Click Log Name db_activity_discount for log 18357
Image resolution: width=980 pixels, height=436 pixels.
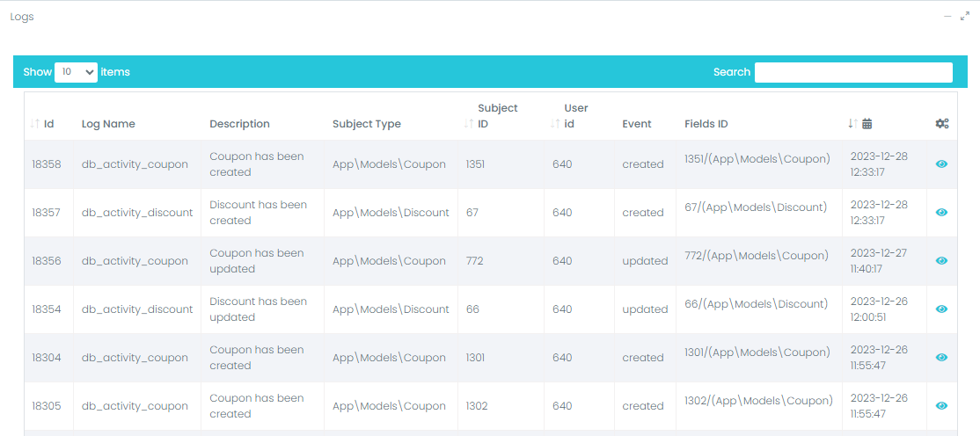137,213
